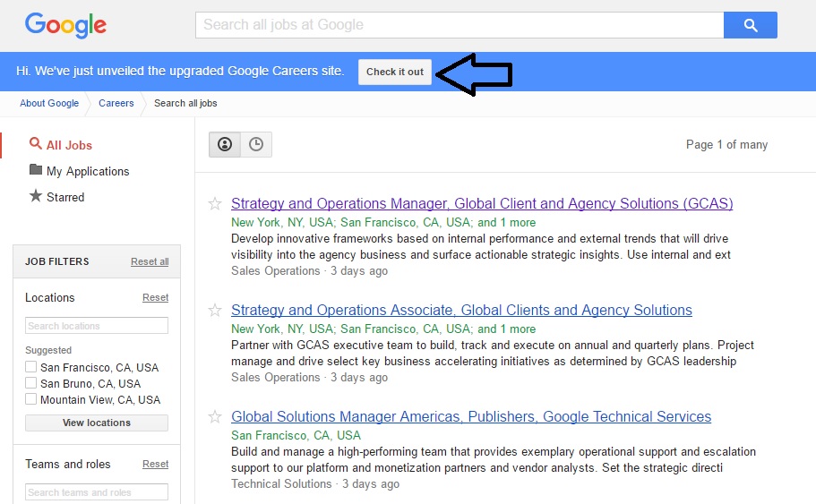Sort jobs by date clock icon
Viewport: 816px width, 504px height.
pos(256,144)
